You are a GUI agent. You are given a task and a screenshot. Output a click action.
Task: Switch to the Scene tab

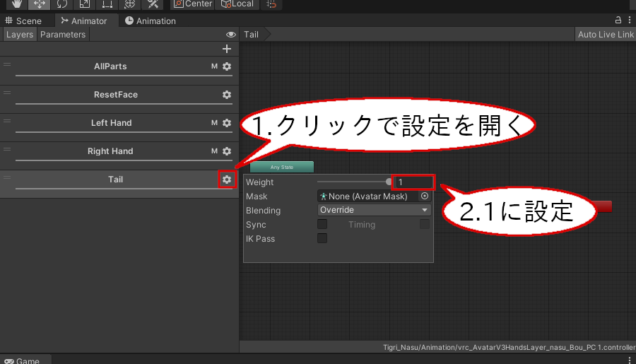point(23,20)
